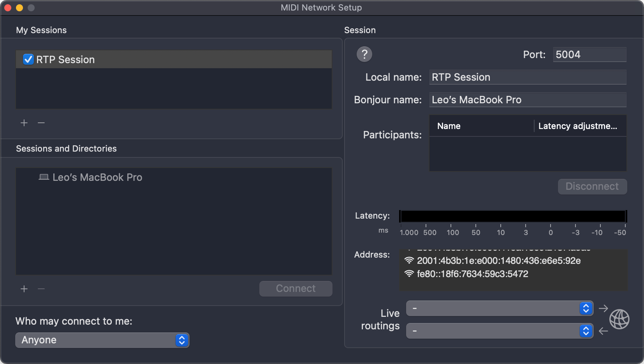Click the Latency adjustment column header

[x=580, y=126]
